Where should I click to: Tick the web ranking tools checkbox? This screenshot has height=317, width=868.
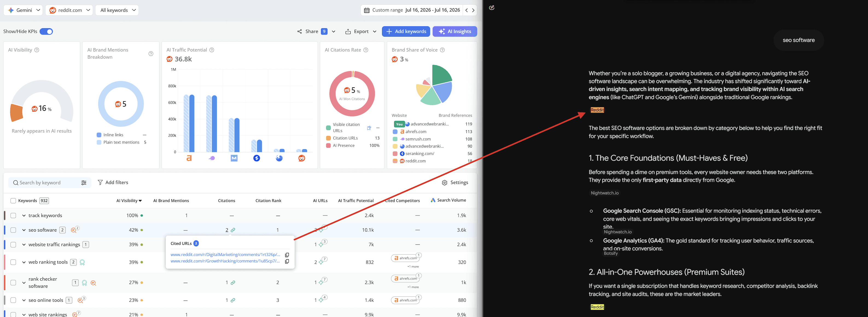pyautogui.click(x=13, y=262)
